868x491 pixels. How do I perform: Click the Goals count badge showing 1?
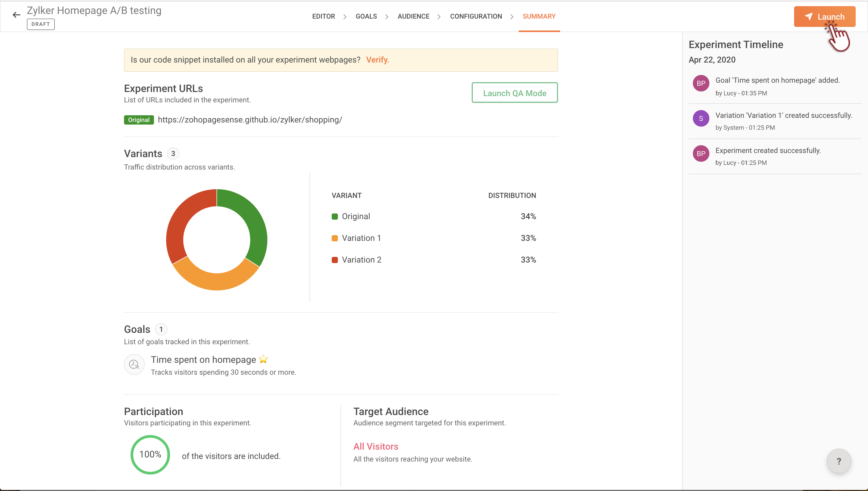pyautogui.click(x=161, y=329)
